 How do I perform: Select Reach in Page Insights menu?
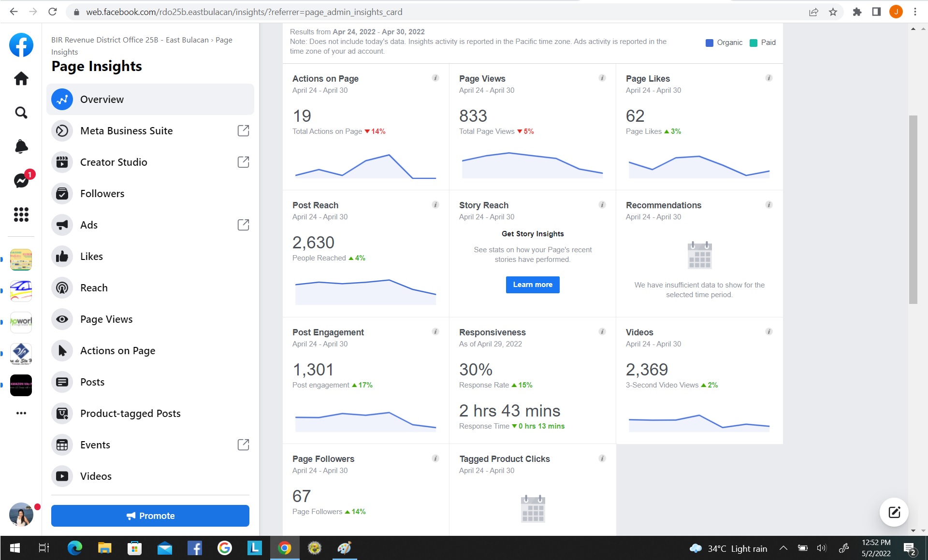pos(94,287)
